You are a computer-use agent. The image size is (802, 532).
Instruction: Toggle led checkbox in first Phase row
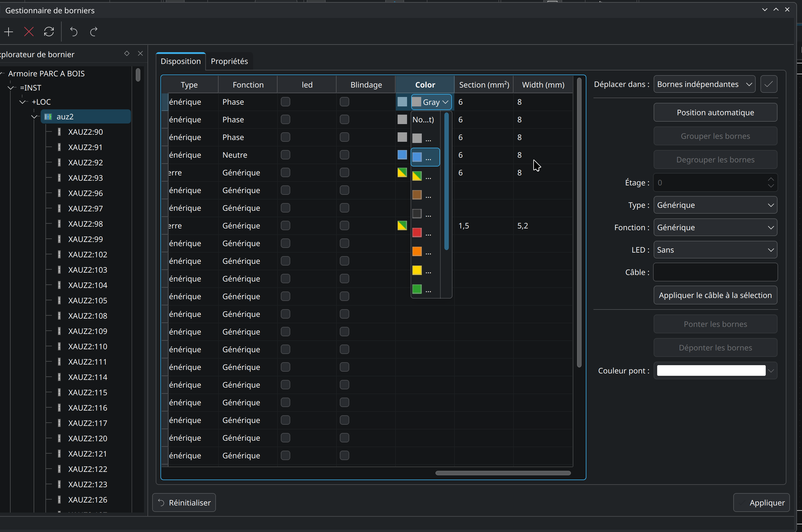coord(286,102)
